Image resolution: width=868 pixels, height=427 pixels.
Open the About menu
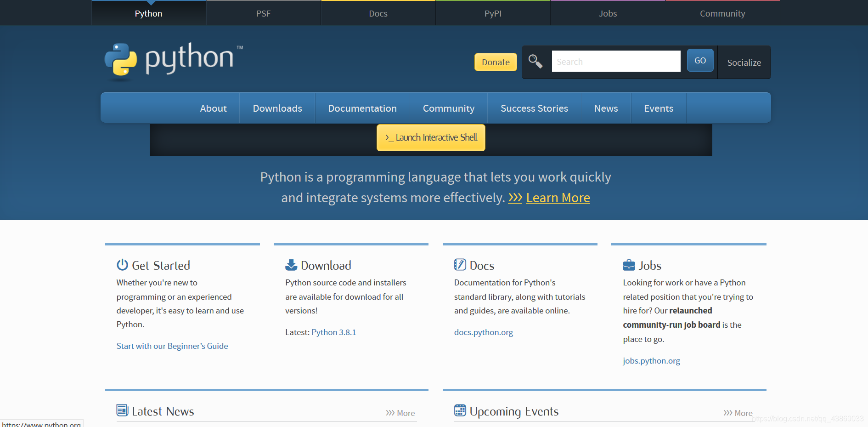tap(213, 108)
